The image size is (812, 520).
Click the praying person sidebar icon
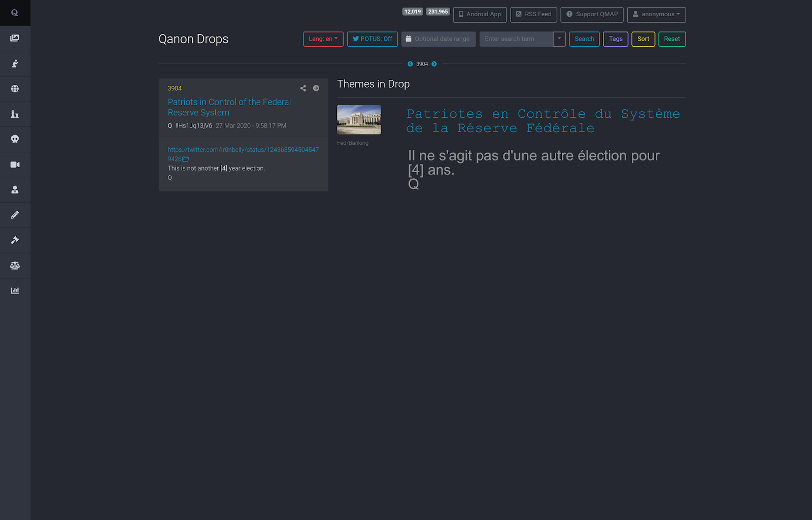(15, 63)
